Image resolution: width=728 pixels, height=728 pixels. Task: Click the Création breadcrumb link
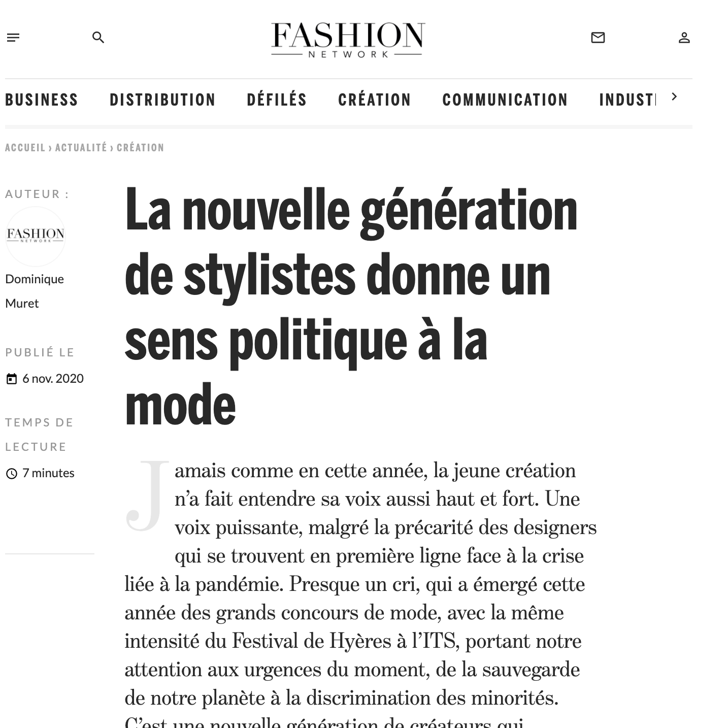pyautogui.click(x=140, y=148)
